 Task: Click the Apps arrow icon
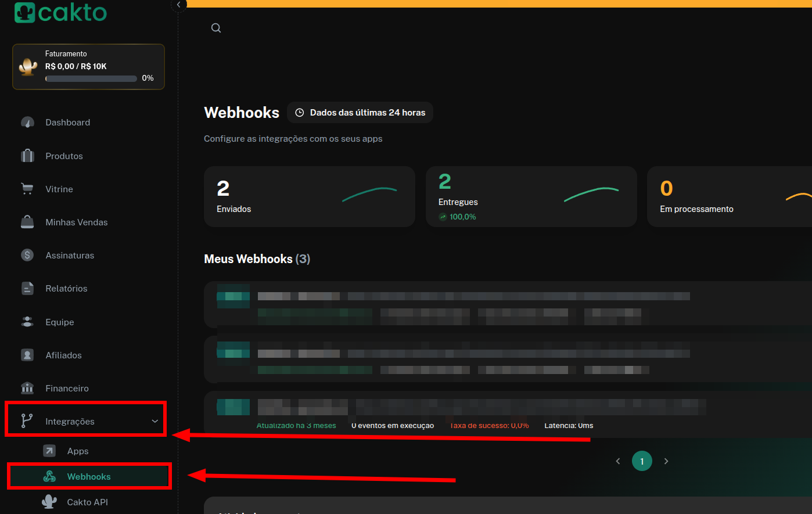click(49, 451)
